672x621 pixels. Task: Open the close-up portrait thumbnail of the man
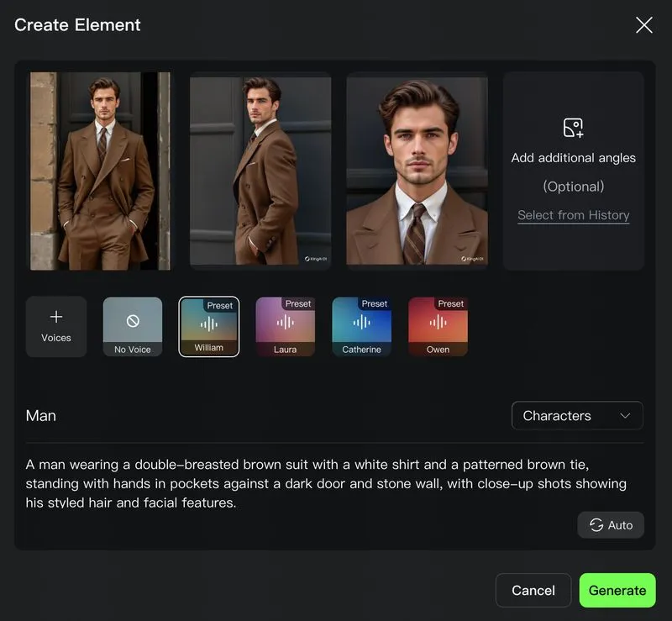[x=417, y=171]
